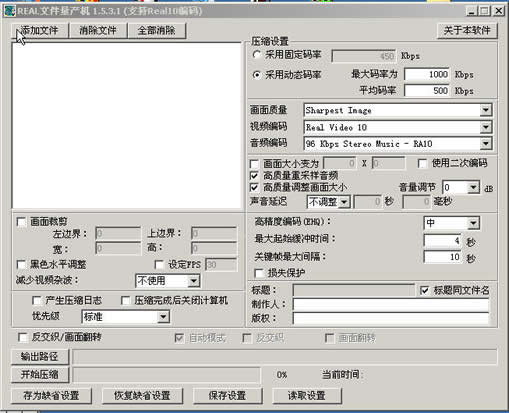Uncheck 高质量重采样音频 checkbox
The image size is (509, 413).
[x=254, y=176]
